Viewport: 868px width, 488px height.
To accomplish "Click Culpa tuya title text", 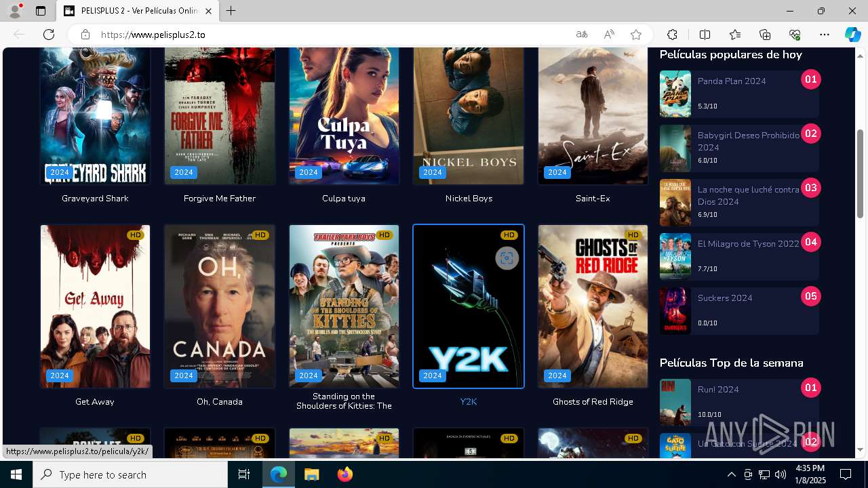I will click(x=344, y=198).
